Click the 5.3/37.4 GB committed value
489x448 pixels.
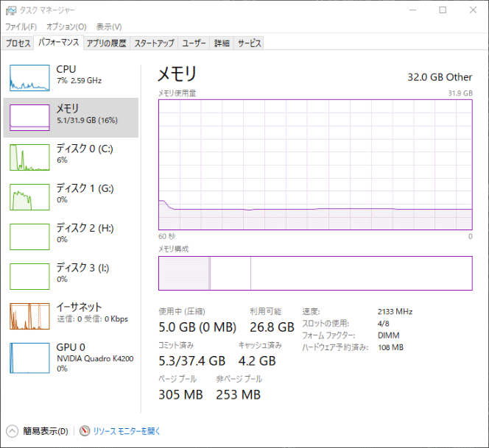point(192,361)
